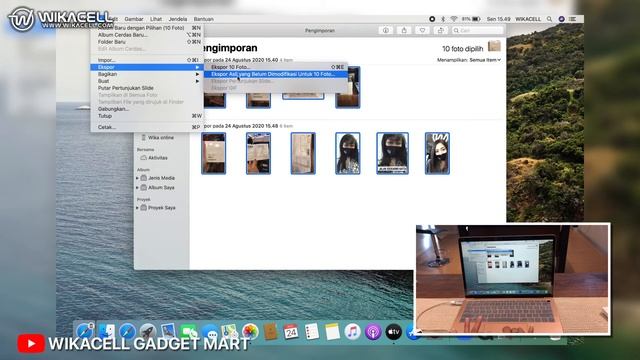This screenshot has width=640, height=360.
Task: Select last masked portrait in 15.48 row
Action: click(437, 153)
